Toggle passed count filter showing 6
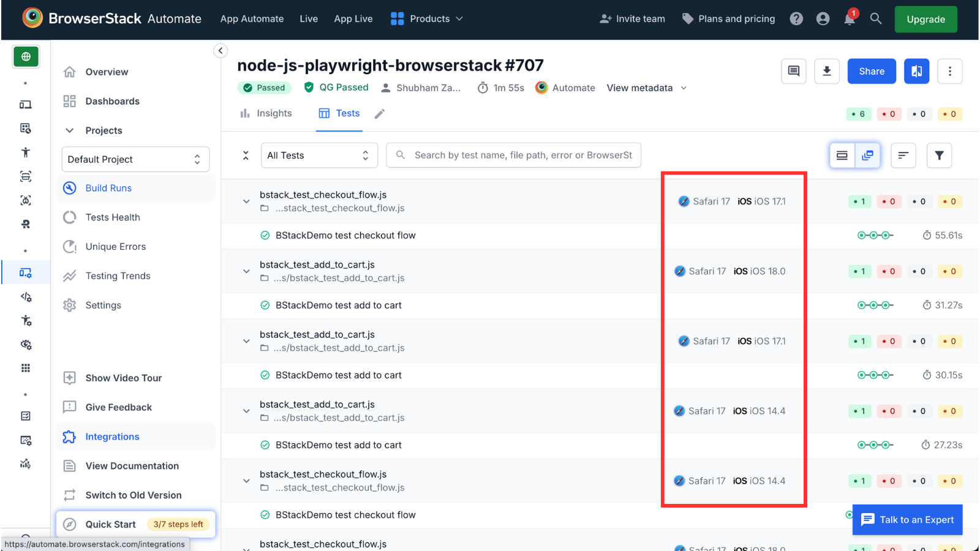The image size is (980, 551). [859, 114]
